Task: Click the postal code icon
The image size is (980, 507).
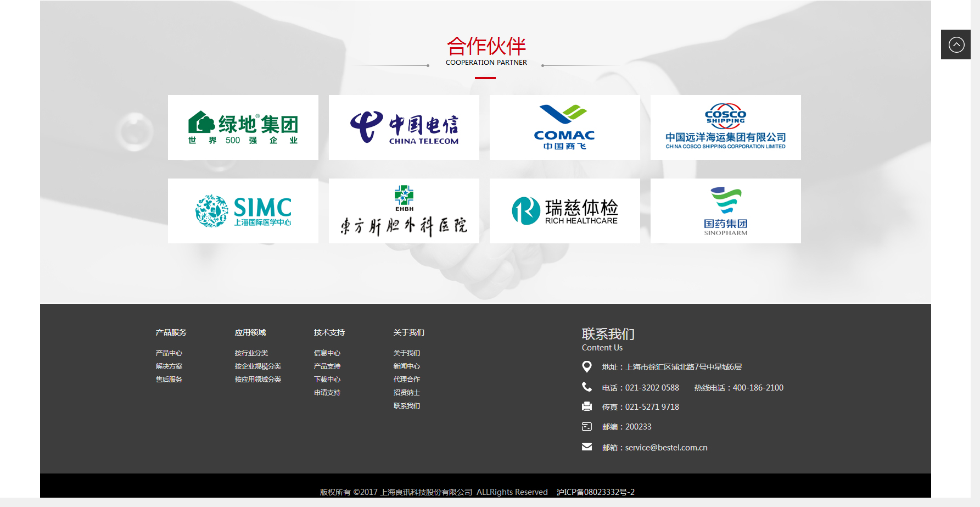Action: 587,426
